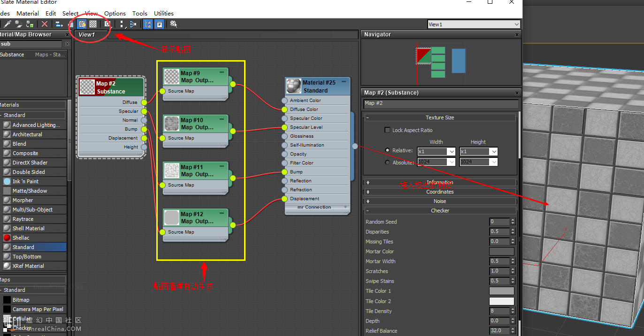Image resolution: width=644 pixels, height=336 pixels.
Task: Toggle the Material/Map Browser toolbar icon
Action: [x=148, y=24]
